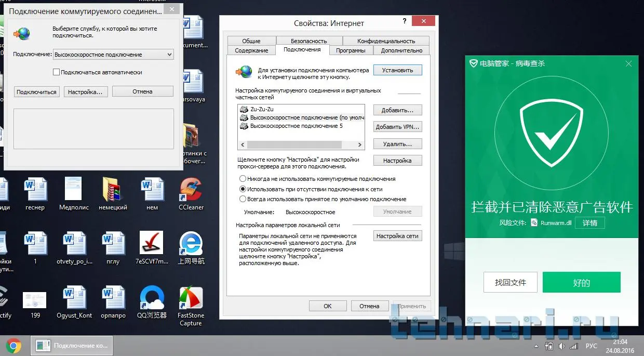This screenshot has width=644, height=356.
Task: Click the help question mark in Свойства: Интернет
Action: pos(405,21)
